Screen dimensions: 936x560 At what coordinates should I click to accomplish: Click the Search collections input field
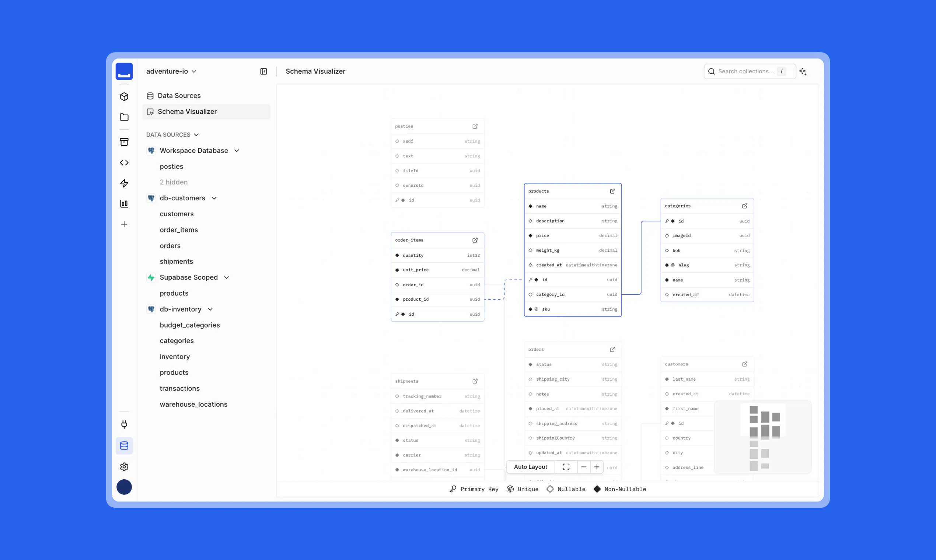coord(750,71)
